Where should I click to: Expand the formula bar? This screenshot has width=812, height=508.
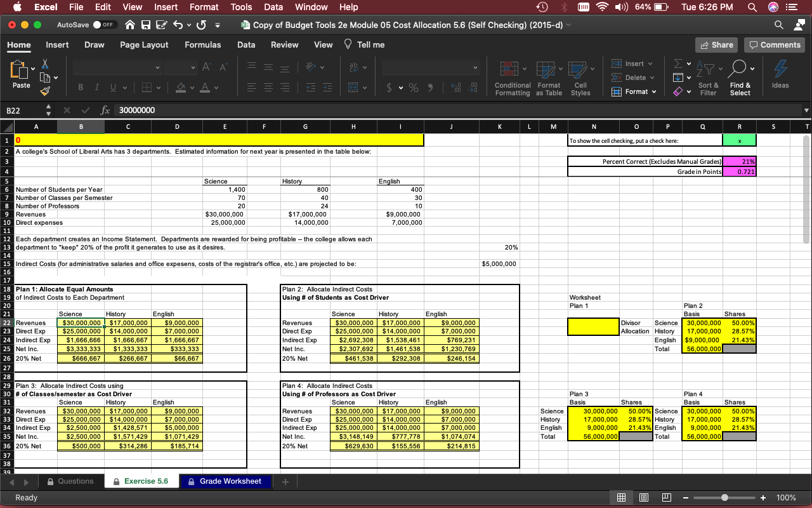point(806,110)
